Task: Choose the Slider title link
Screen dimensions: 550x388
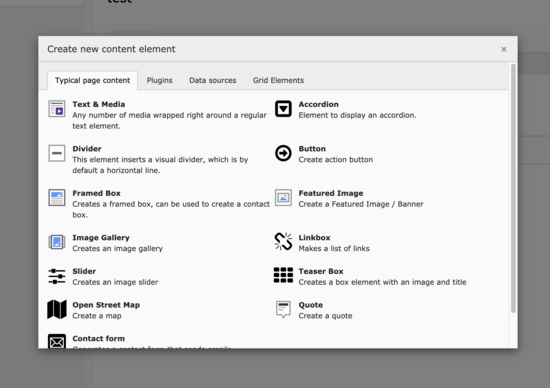Action: point(84,271)
